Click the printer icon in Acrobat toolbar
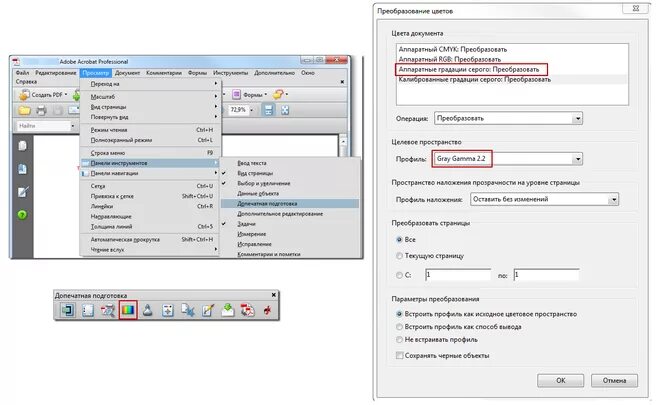The height and width of the screenshot is (405, 659). coord(41,110)
